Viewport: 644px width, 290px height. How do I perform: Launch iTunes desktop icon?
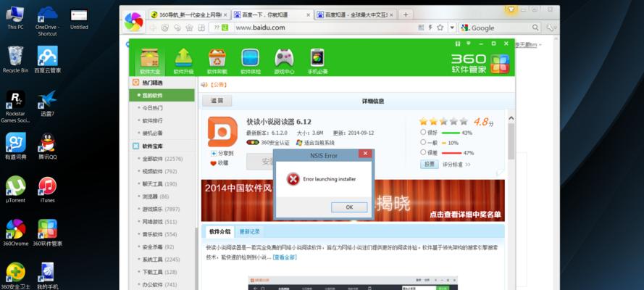(x=47, y=189)
